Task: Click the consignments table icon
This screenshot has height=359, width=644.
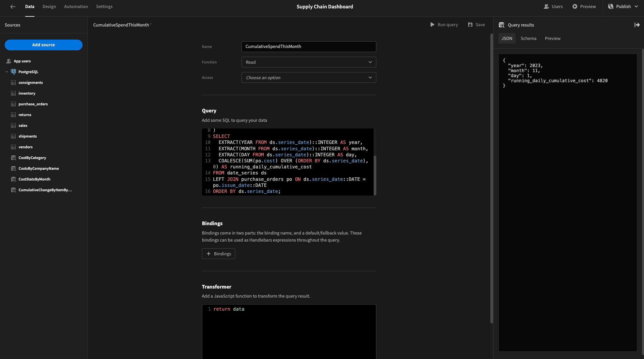Action: pyautogui.click(x=13, y=83)
